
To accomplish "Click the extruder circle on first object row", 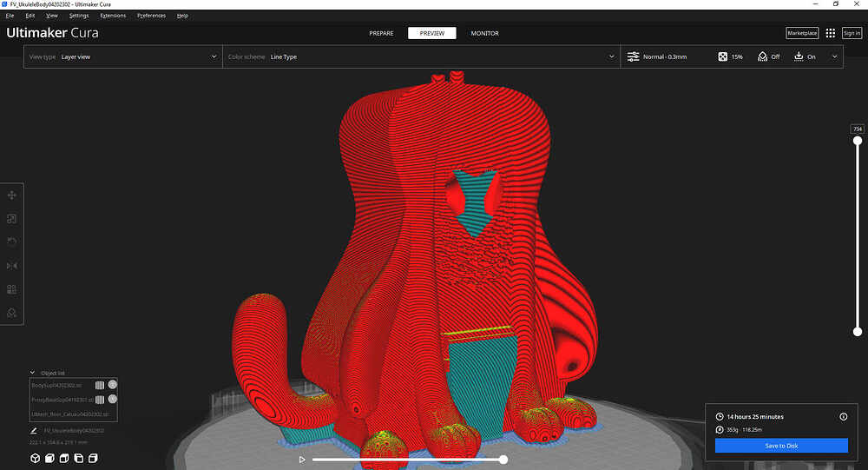I will pyautogui.click(x=112, y=385).
